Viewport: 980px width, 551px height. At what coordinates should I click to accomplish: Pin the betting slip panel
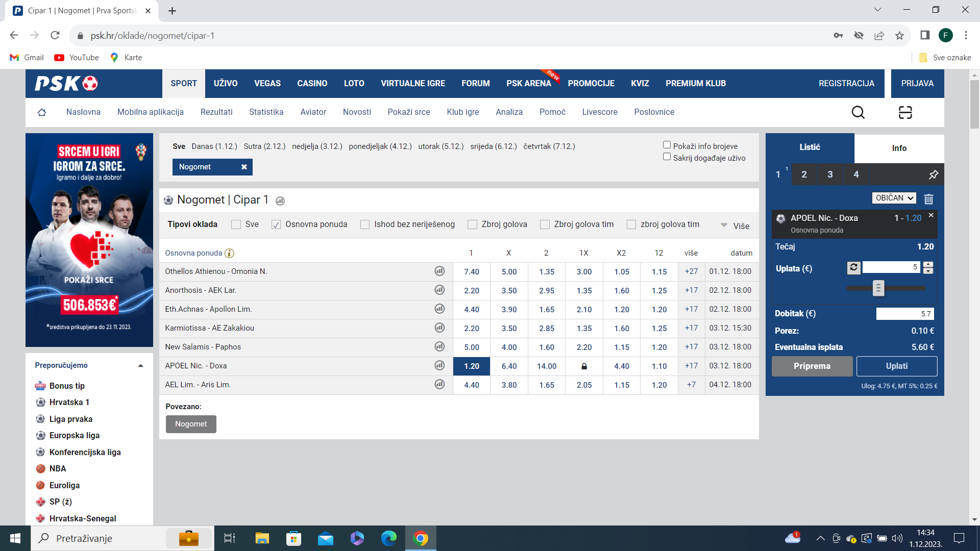click(933, 174)
